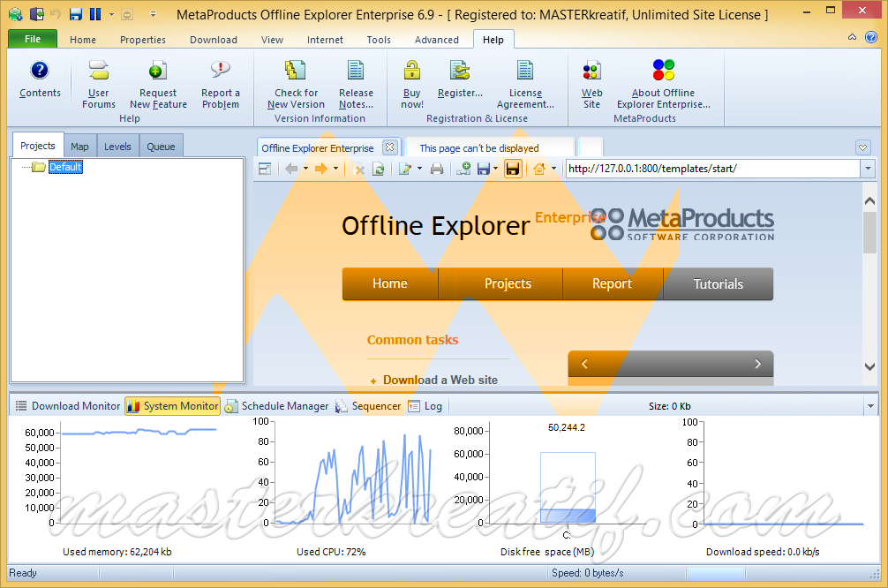Click the Tutorials button on the start page
Image resolution: width=888 pixels, height=588 pixels.
(x=719, y=283)
